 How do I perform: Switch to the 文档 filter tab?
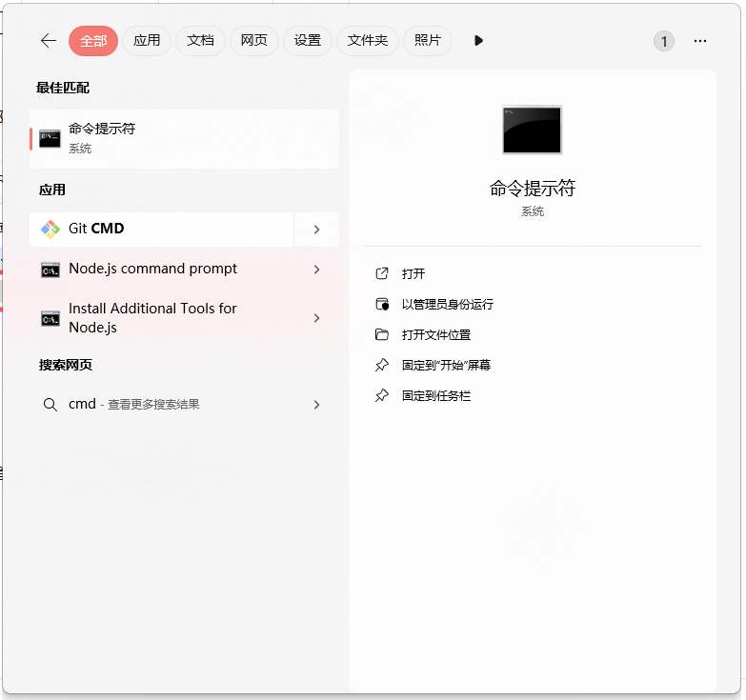(200, 41)
